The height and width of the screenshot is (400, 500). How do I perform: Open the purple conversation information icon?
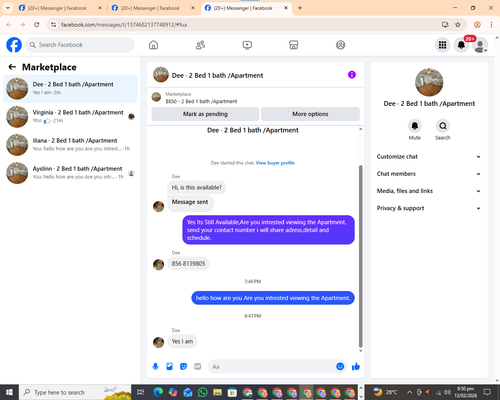(x=352, y=75)
